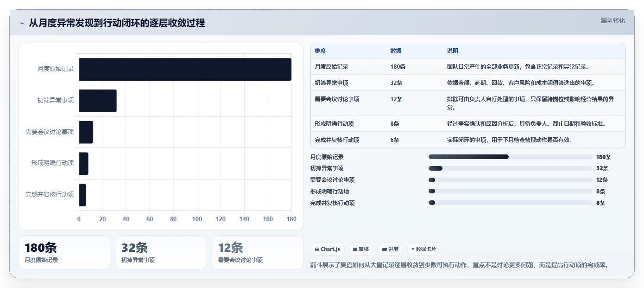Click the 180条 summary card
The image size is (644, 288).
click(x=64, y=252)
